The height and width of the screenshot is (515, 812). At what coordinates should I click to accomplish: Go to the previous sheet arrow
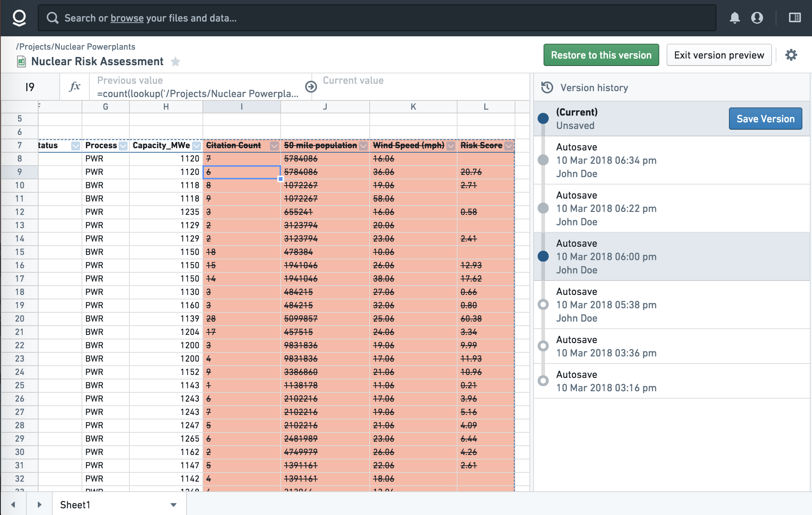pos(13,505)
